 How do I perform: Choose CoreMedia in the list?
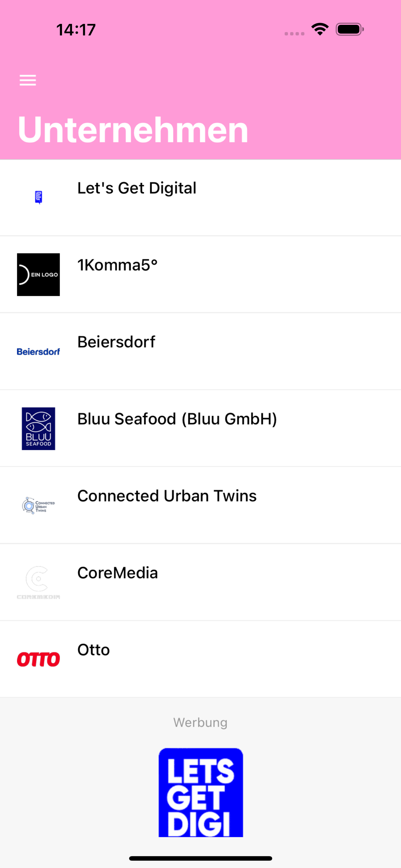200,583
